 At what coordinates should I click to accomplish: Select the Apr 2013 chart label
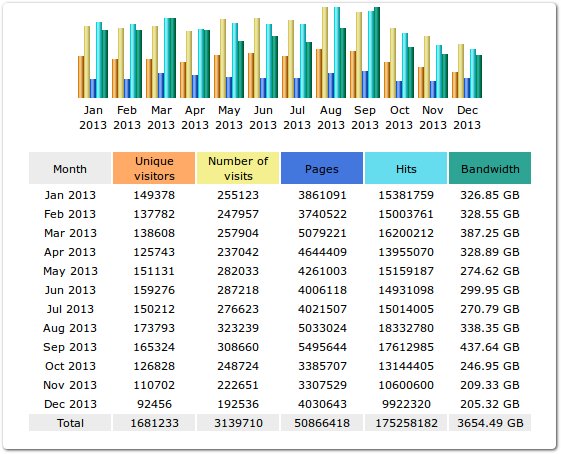pyautogui.click(x=195, y=117)
